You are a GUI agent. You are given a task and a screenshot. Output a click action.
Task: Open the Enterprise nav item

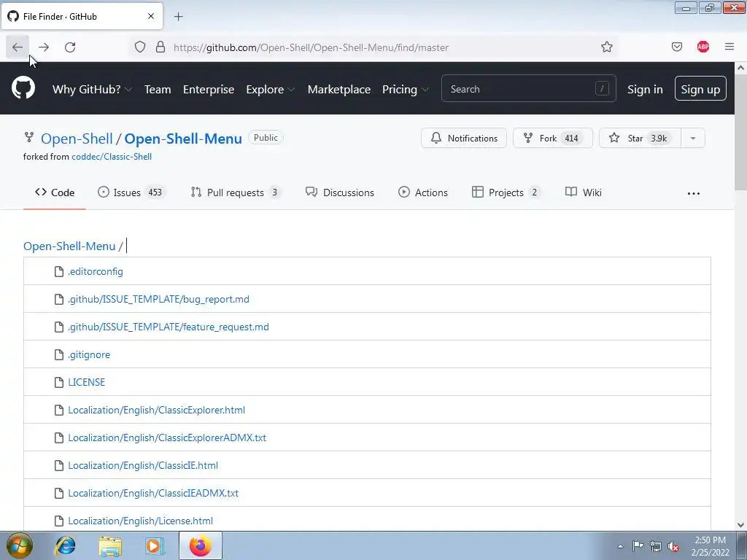[209, 89]
